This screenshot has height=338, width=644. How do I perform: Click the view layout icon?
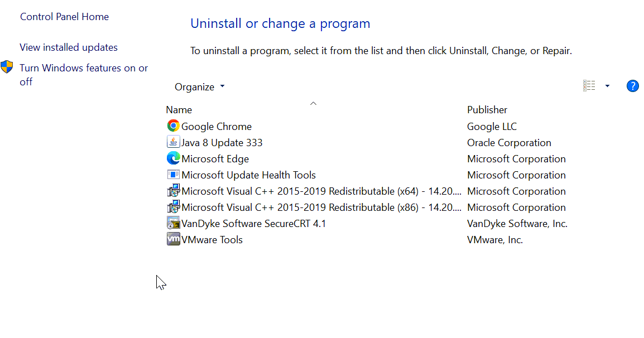[x=589, y=86]
